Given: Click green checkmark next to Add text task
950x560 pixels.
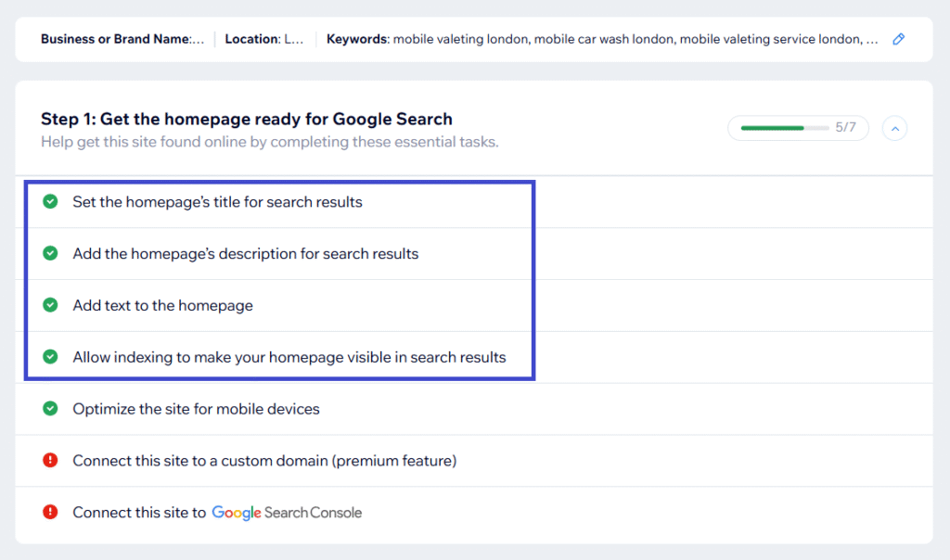Looking at the screenshot, I should click(50, 305).
